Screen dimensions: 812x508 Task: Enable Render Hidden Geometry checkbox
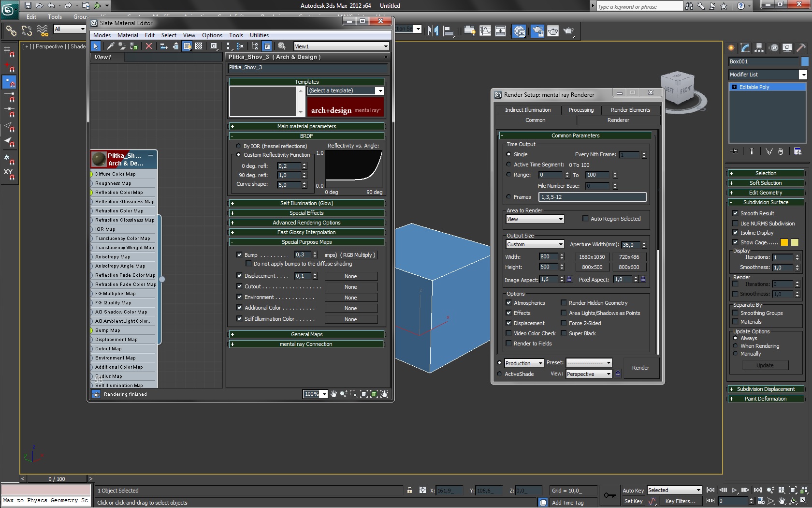tap(564, 303)
